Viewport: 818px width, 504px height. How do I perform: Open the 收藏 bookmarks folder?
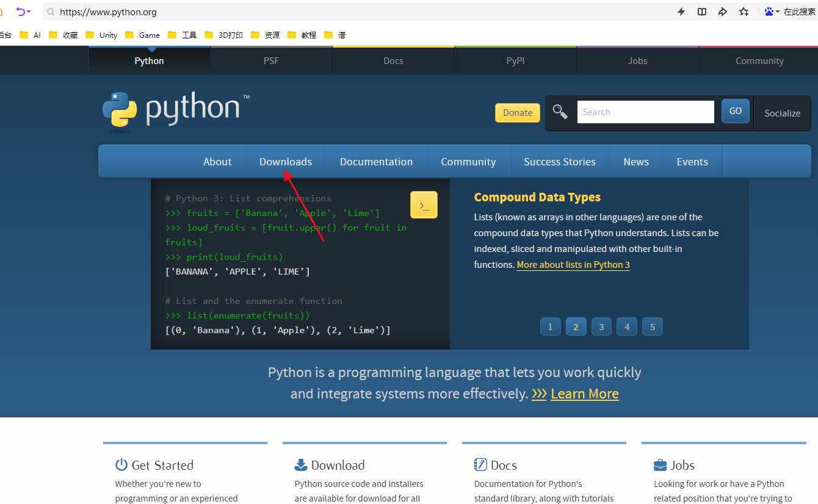click(63, 35)
